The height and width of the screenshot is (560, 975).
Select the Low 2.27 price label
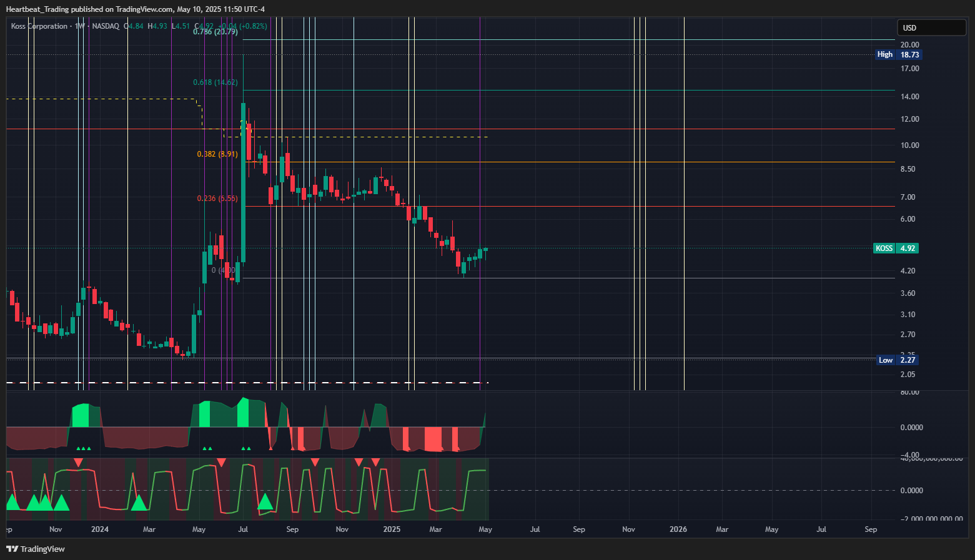pyautogui.click(x=898, y=360)
